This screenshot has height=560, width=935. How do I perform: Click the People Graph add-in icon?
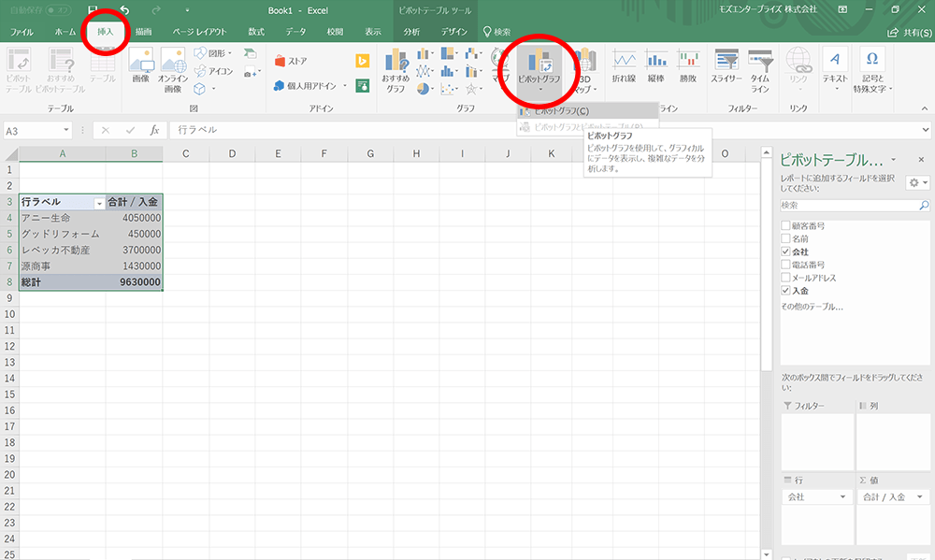[x=363, y=86]
